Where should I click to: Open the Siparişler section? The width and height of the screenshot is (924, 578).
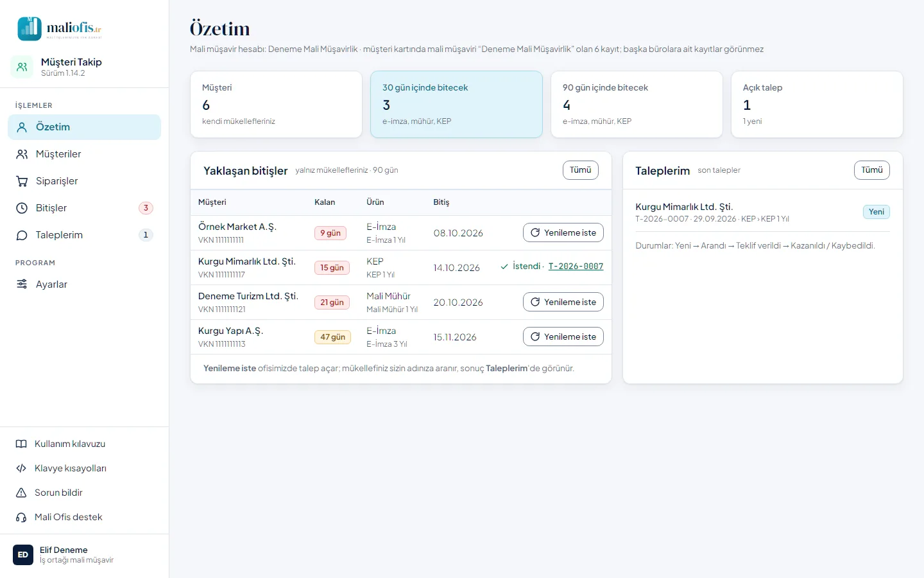[x=84, y=181]
